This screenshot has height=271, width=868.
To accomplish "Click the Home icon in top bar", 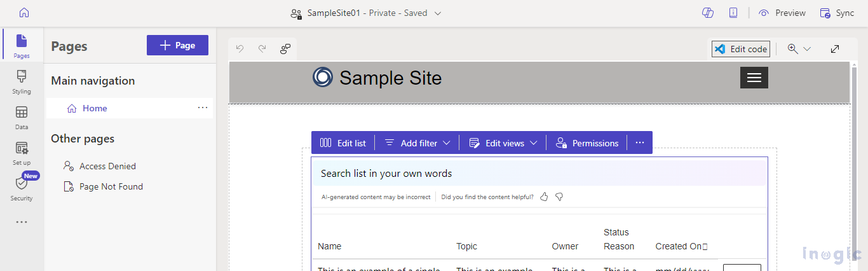I will pyautogui.click(x=24, y=13).
